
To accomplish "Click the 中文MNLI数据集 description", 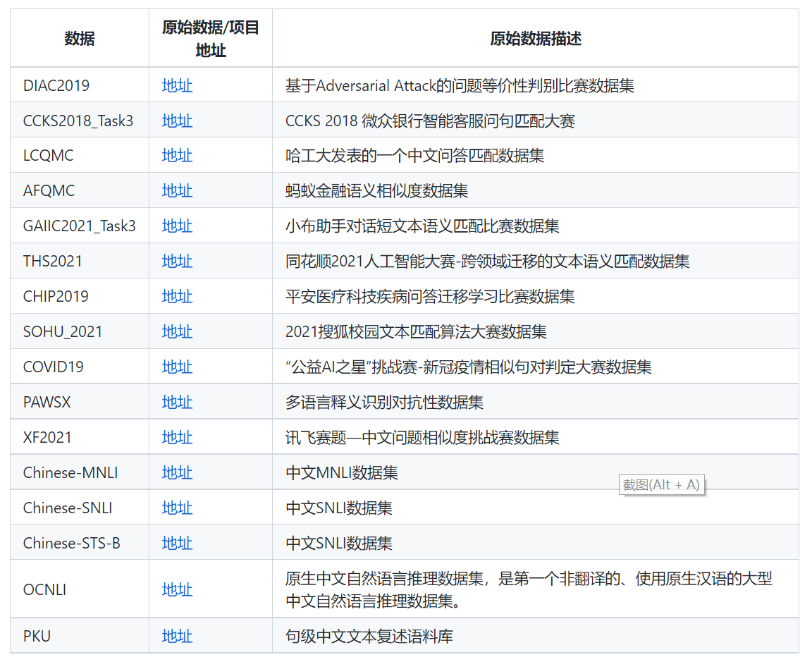I will click(x=342, y=472).
